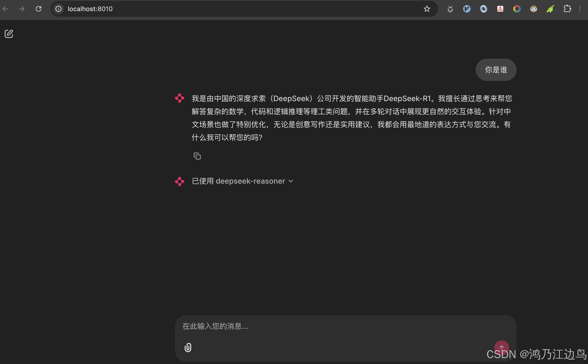
Task: Go back to the previous page
Action: point(5,9)
